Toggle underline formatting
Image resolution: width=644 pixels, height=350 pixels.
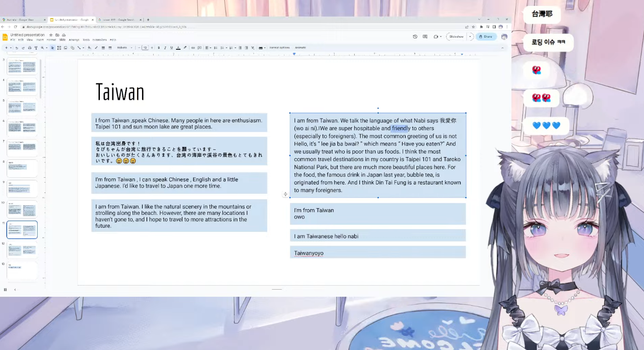coord(172,47)
